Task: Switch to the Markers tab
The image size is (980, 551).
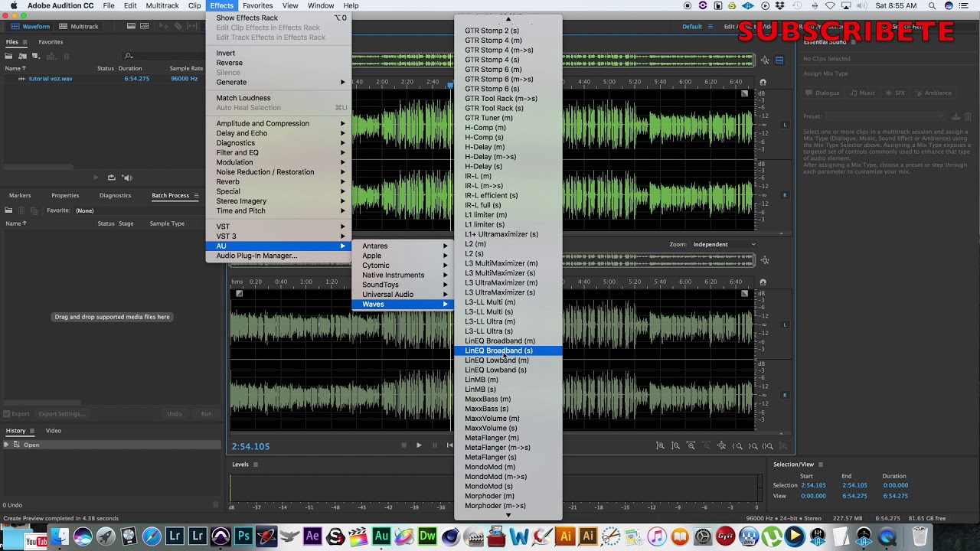Action: point(20,195)
